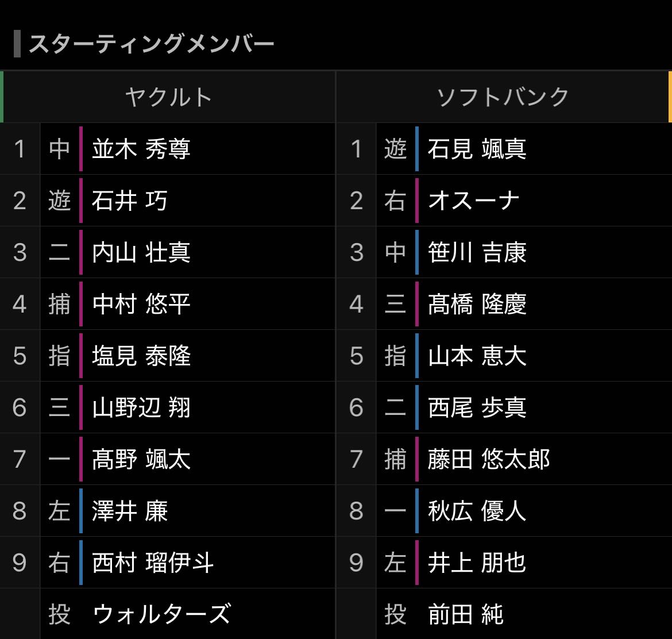This screenshot has width=672, height=639.
Task: Open 内山 壮真 player page
Action: pos(141,253)
